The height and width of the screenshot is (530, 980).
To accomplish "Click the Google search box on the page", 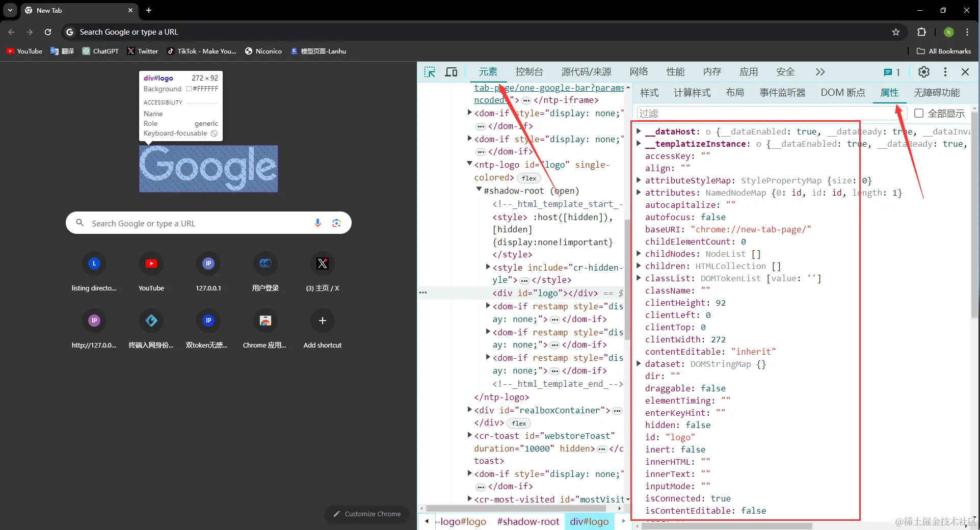I will click(x=208, y=223).
